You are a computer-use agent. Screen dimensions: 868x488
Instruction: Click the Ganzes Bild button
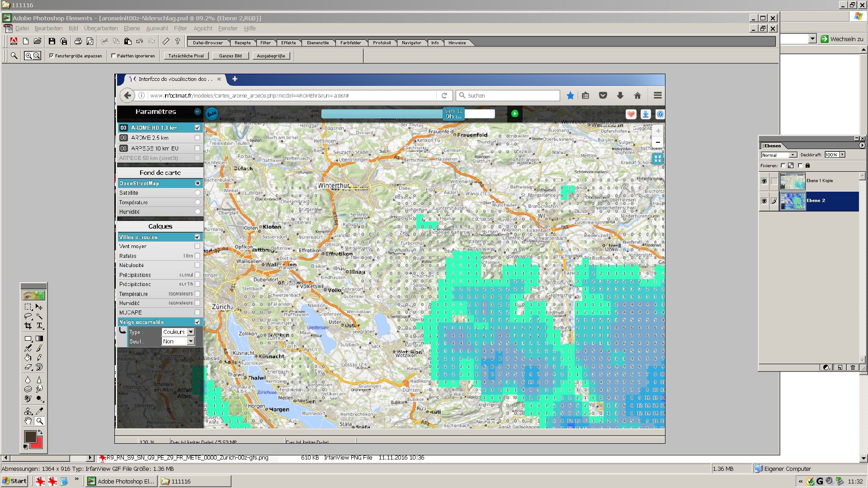pos(230,56)
